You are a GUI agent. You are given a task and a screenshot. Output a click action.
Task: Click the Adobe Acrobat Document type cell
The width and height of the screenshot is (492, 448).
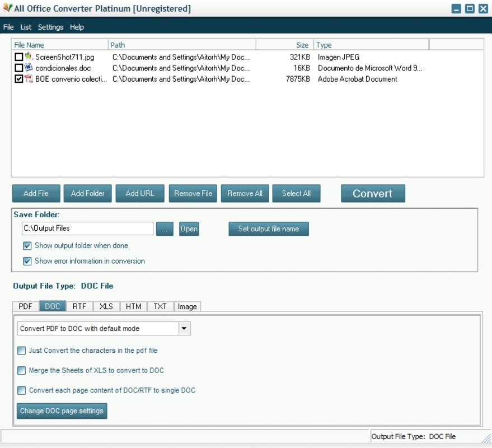pyautogui.click(x=358, y=79)
